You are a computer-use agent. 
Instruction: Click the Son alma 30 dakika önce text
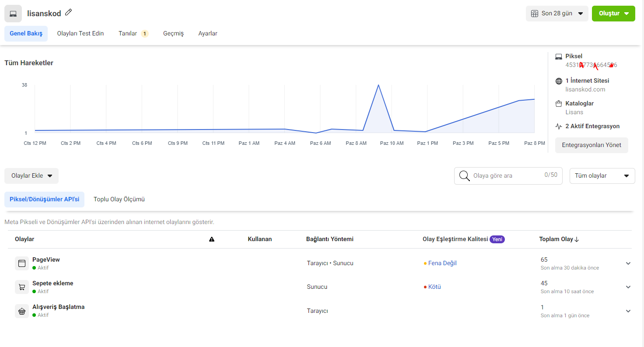coord(570,268)
